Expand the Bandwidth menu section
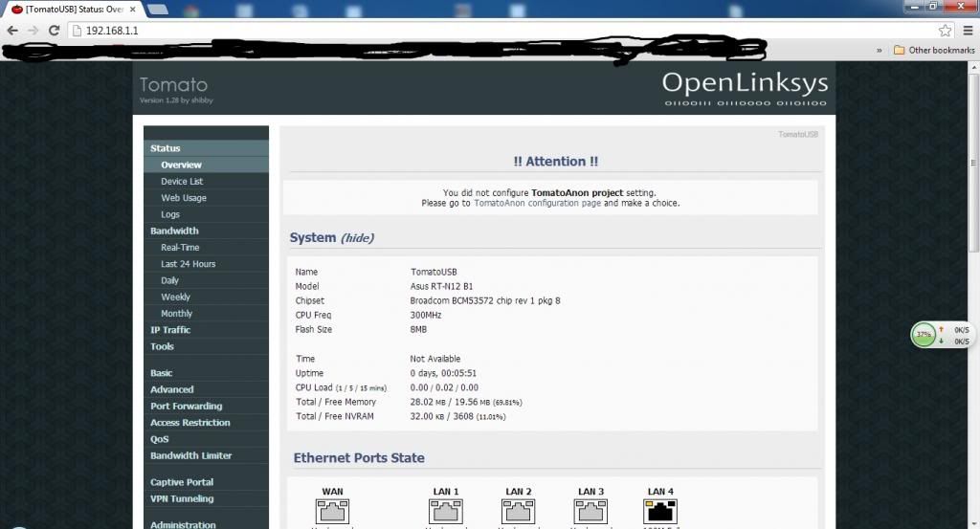Viewport: 980px width, 529px height. 174,231
